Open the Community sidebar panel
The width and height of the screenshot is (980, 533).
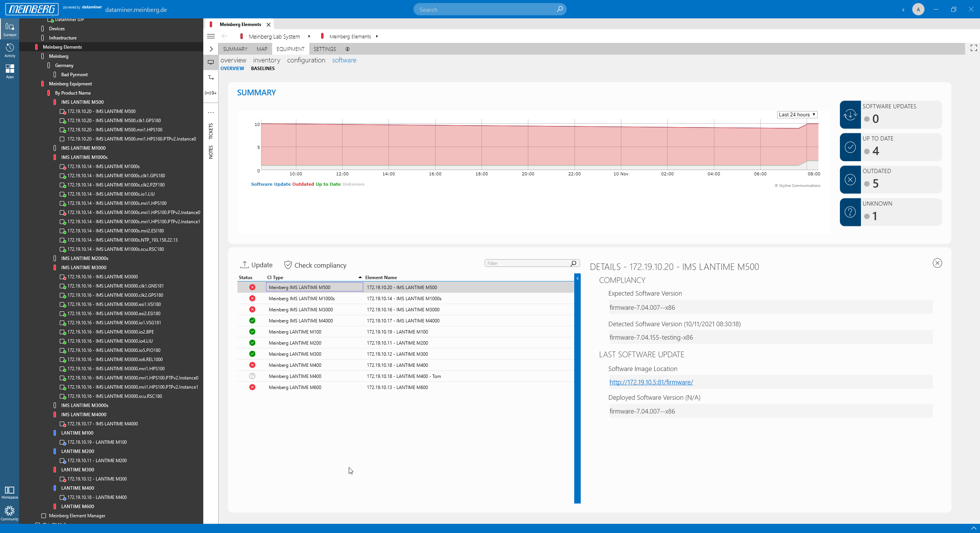point(10,513)
